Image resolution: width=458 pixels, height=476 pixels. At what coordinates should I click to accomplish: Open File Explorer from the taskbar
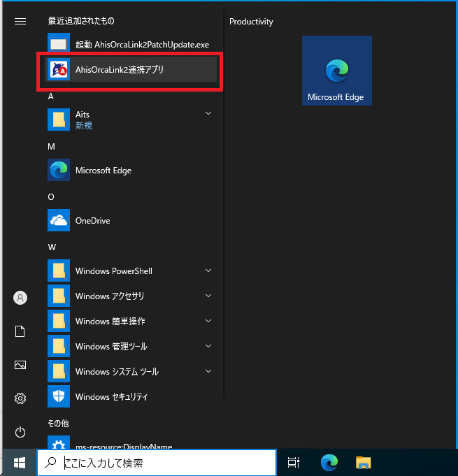pyautogui.click(x=363, y=463)
